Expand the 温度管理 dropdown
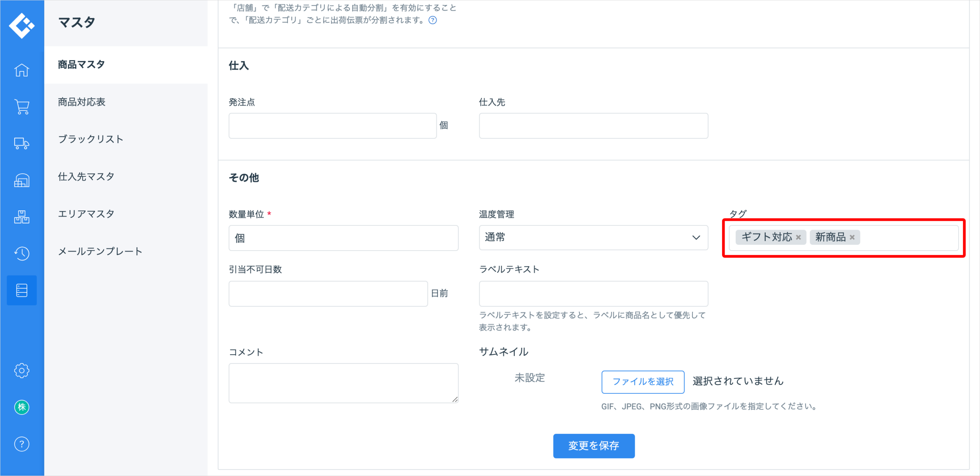The height and width of the screenshot is (476, 980). coord(593,238)
